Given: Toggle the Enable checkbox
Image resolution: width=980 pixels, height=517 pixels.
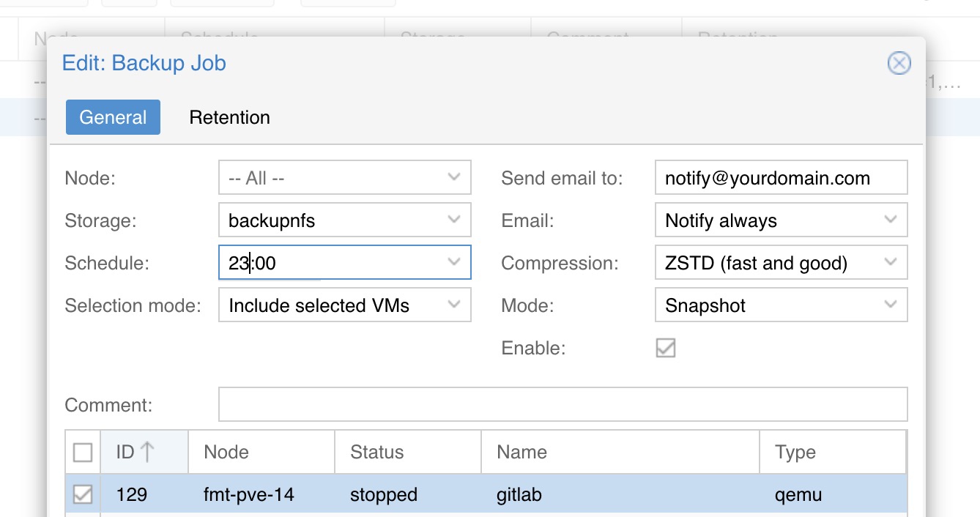Looking at the screenshot, I should tap(665, 348).
